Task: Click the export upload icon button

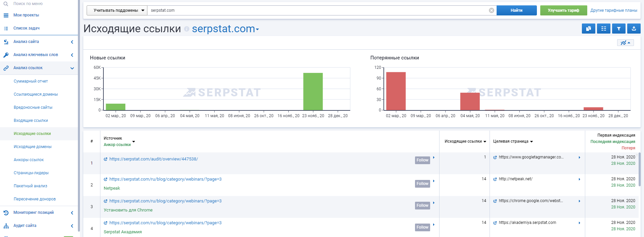Action: point(634,29)
